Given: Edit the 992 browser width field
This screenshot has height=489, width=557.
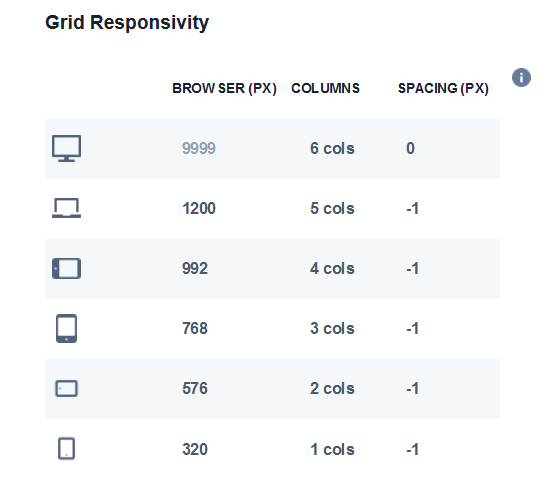Looking at the screenshot, I should point(195,268).
